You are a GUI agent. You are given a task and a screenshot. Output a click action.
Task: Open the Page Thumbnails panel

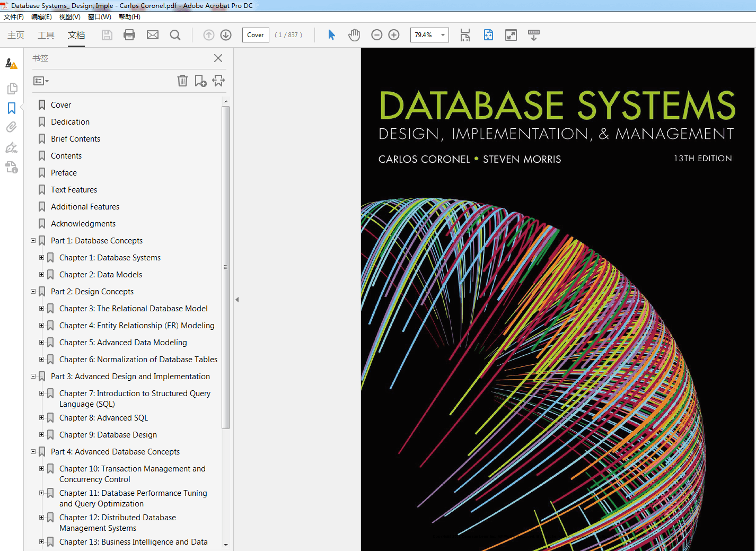click(x=12, y=88)
